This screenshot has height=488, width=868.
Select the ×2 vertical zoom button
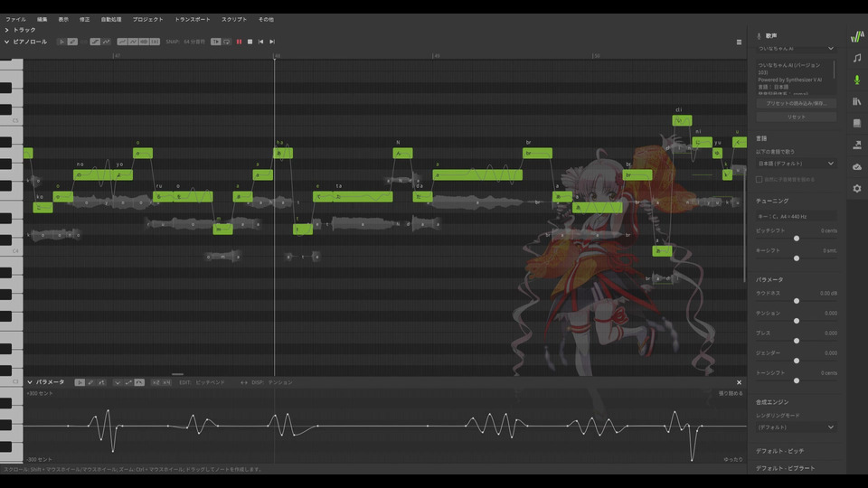(155, 382)
